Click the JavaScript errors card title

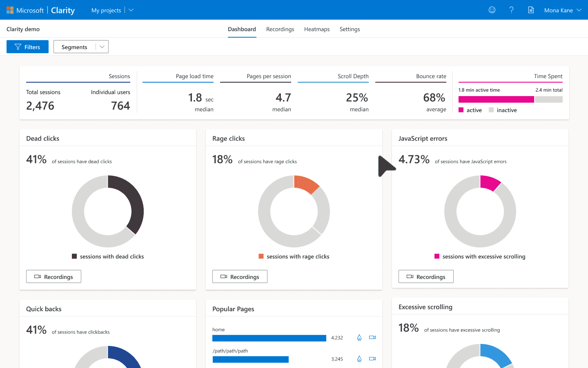pos(423,139)
